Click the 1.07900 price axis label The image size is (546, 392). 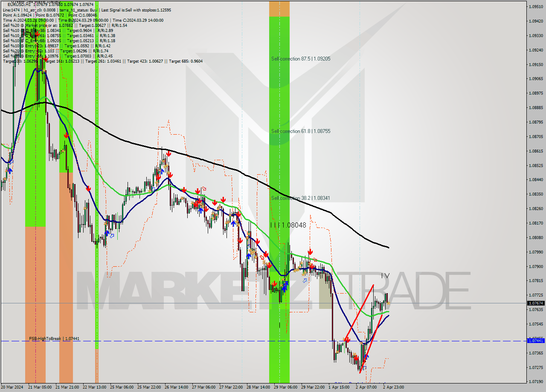(536, 266)
